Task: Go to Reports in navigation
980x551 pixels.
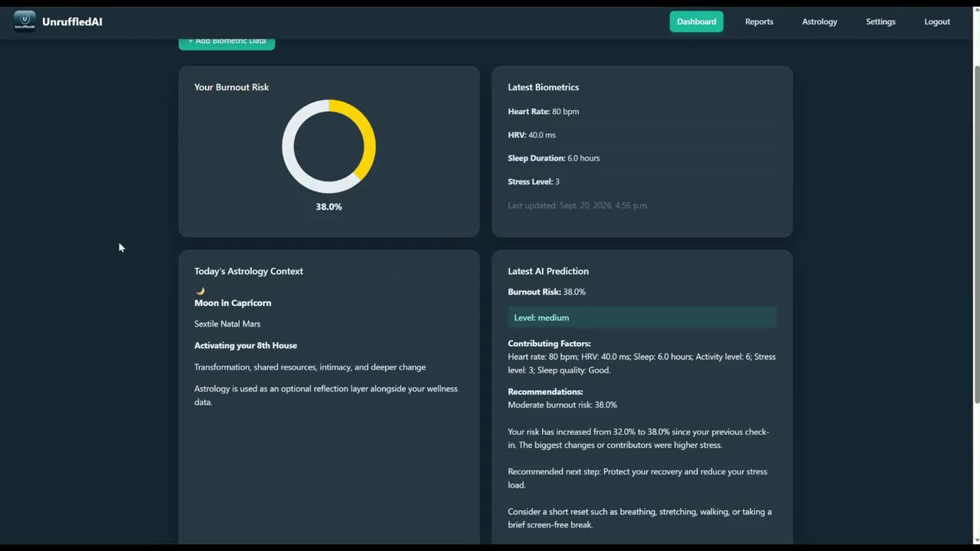Action: [x=759, y=21]
